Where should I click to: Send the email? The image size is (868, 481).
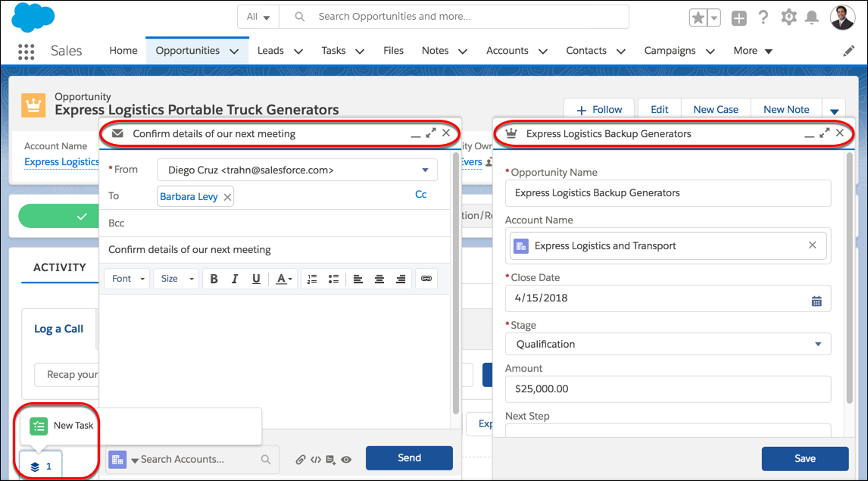[x=409, y=458]
